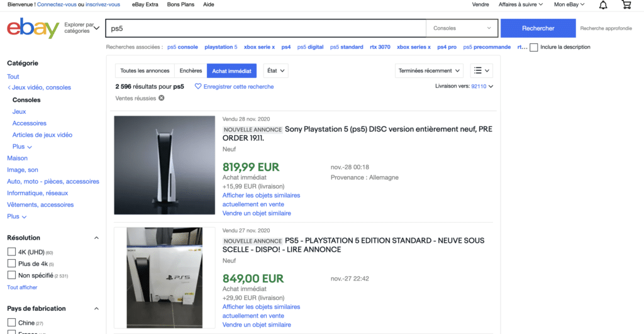644x334 pixels.
Task: Click Tout afficher under Résolution
Action: [x=22, y=287]
